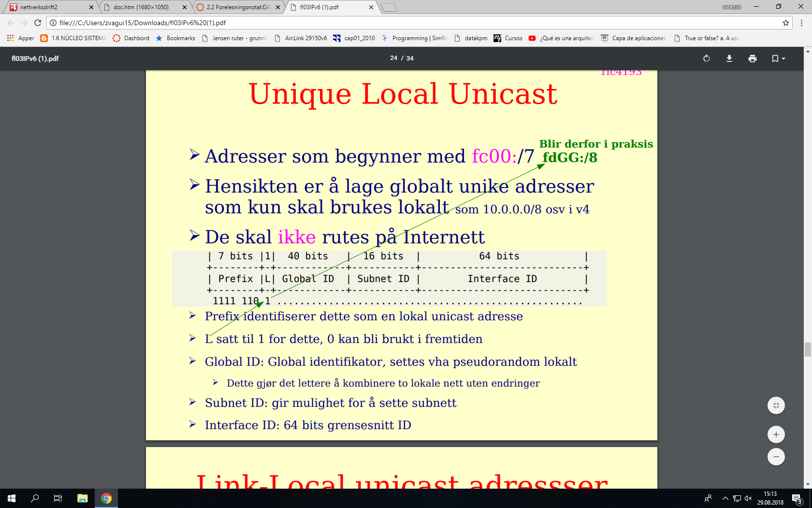Click the page scrollbar thumb
The image size is (812, 508).
808,349
